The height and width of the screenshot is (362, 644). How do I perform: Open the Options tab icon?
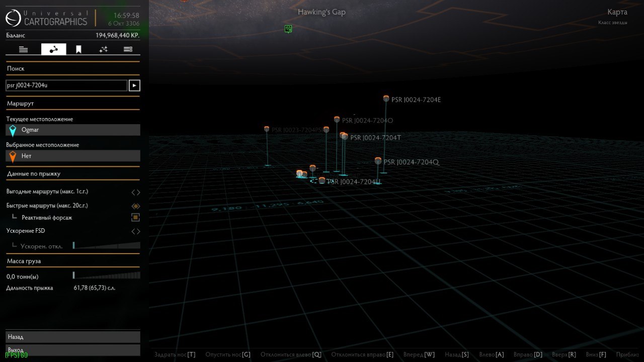pos(128,49)
